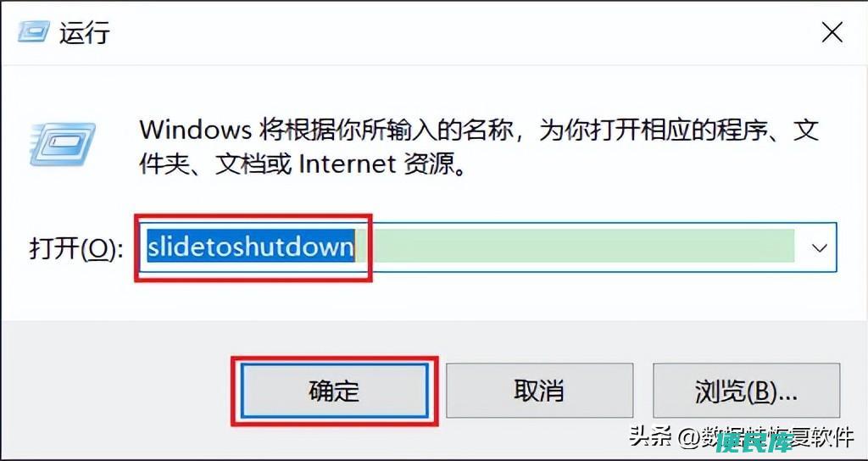Click the word Windows in the description
This screenshot has width=868, height=461.
[x=196, y=130]
